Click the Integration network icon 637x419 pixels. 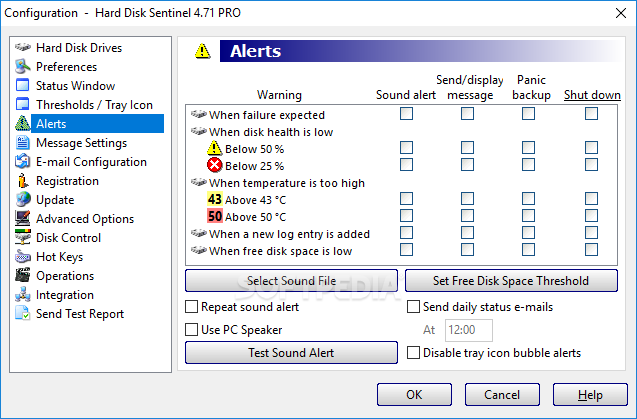(x=23, y=295)
